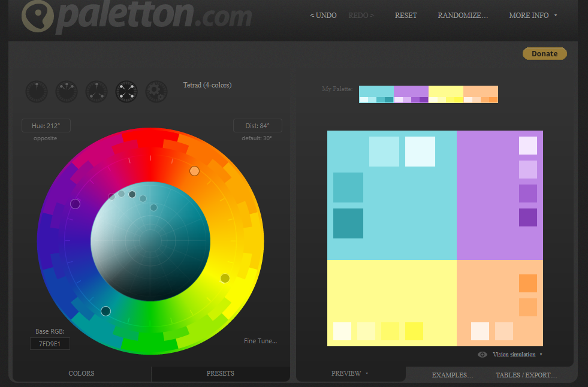Click the darkest purple swatch in preview
Image resolution: width=588 pixels, height=387 pixels.
click(528, 217)
